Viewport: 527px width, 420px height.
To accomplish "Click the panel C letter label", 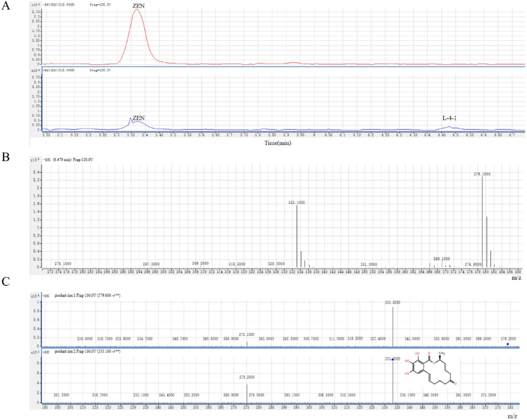I will [6, 281].
